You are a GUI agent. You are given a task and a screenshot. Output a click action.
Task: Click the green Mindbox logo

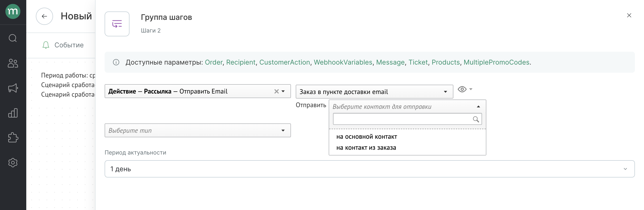coord(13,11)
